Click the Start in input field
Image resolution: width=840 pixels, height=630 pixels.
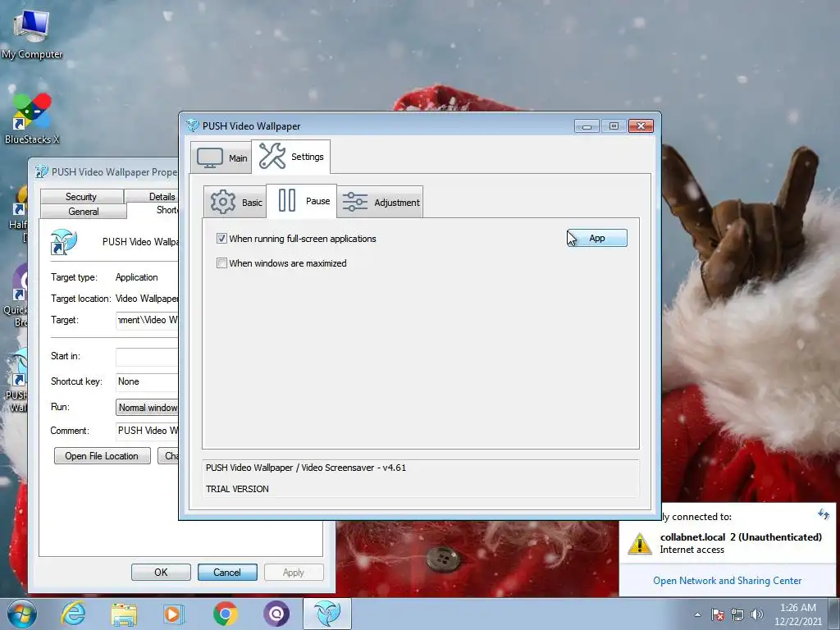[148, 356]
